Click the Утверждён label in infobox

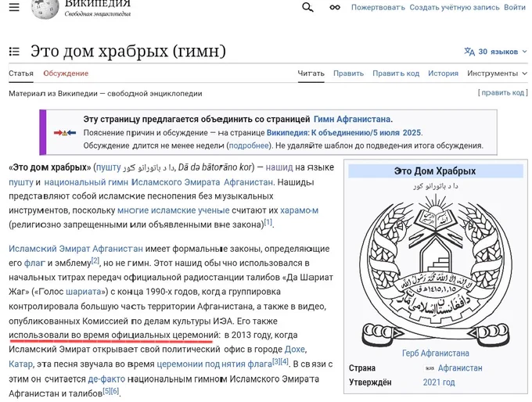point(370,382)
